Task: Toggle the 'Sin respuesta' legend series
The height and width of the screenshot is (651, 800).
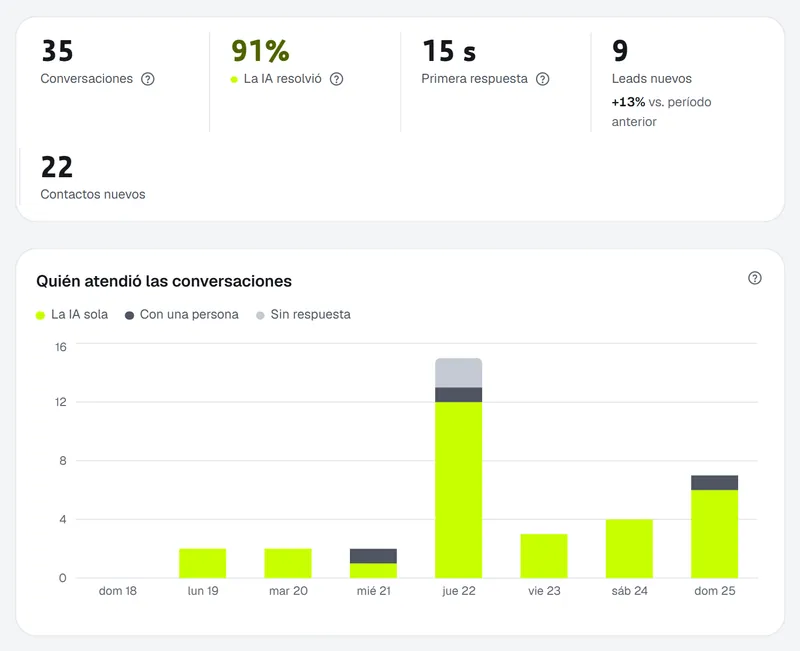Action: tap(303, 315)
